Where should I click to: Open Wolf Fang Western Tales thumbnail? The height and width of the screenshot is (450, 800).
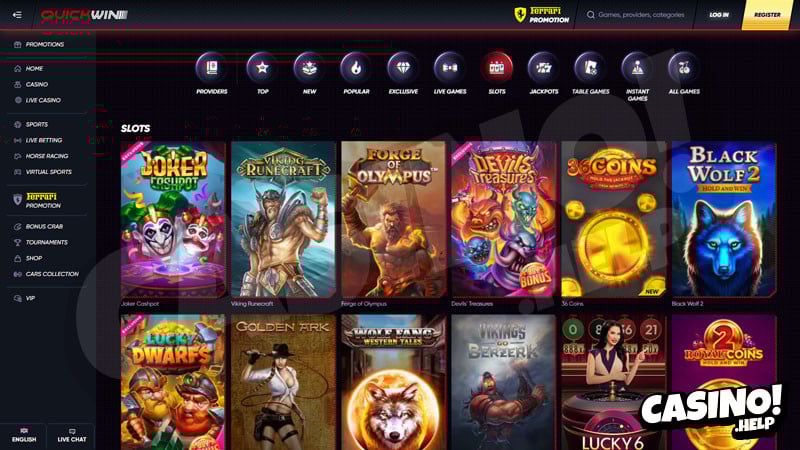click(x=393, y=382)
